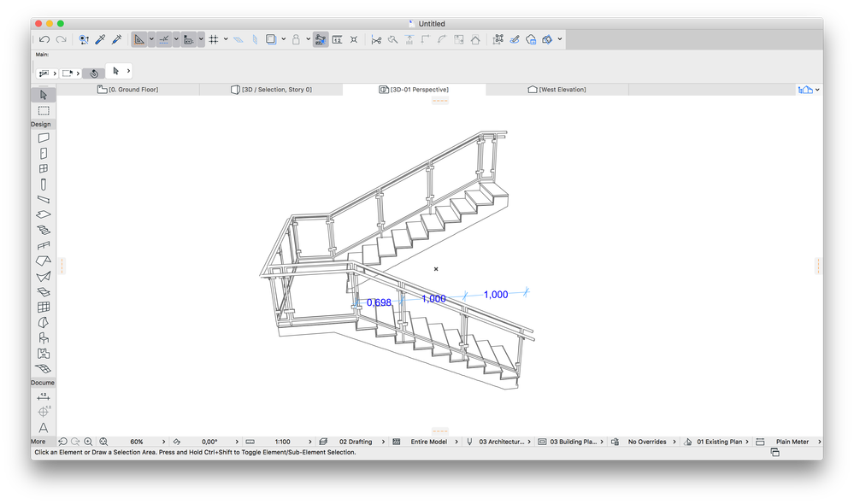Expand Arrow tool options in Info Box
The width and height of the screenshot is (854, 504).
(x=128, y=71)
